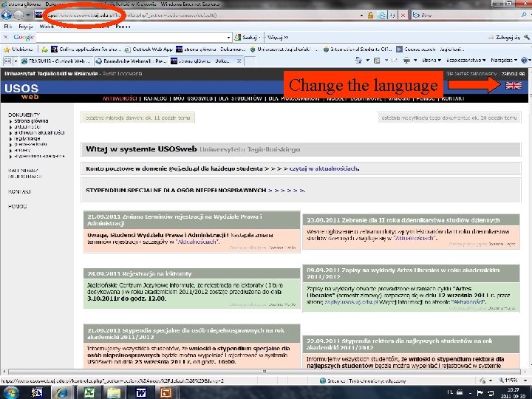Click the Google toolbar search input field
The image size is (532, 399).
pos(131,38)
